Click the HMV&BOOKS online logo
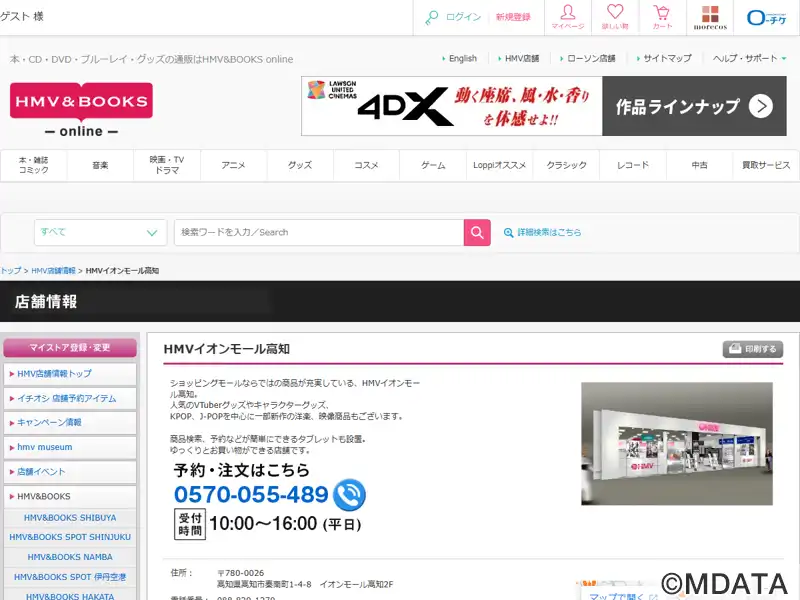The image size is (800, 600). coord(81,110)
